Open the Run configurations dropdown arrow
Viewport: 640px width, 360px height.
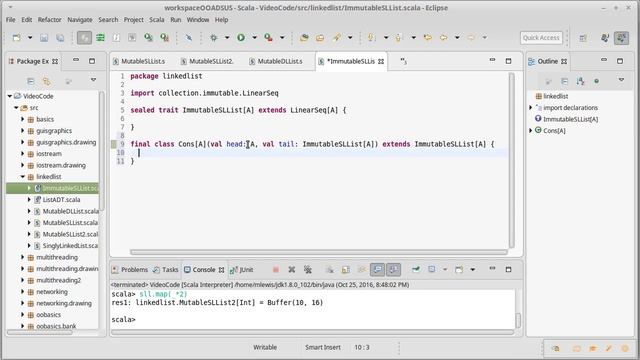pos(254,38)
